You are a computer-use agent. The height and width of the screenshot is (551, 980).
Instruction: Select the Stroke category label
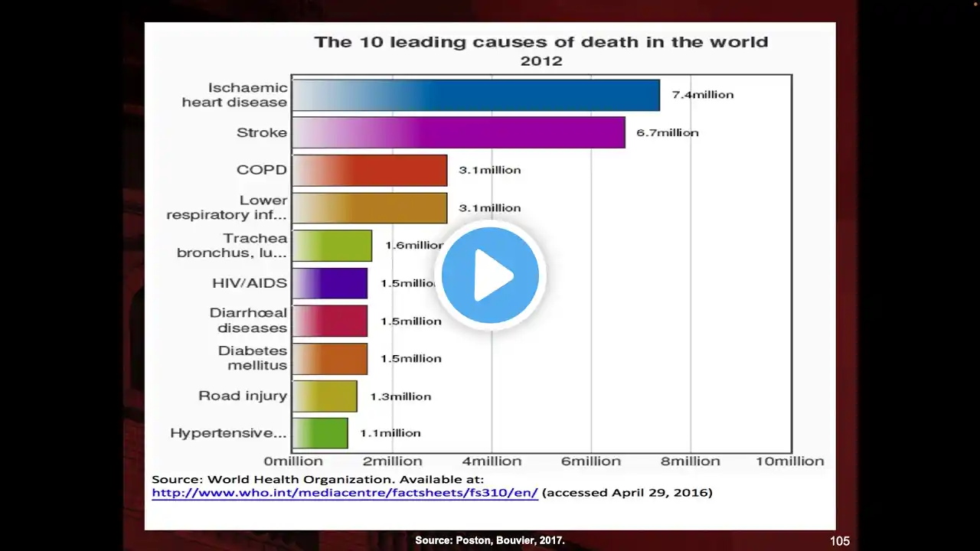coord(262,132)
